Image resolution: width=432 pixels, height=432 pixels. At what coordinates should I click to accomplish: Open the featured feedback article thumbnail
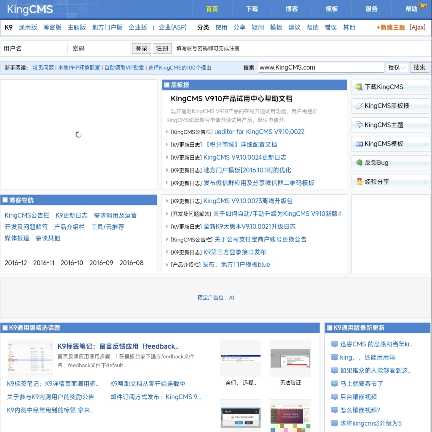click(30, 358)
